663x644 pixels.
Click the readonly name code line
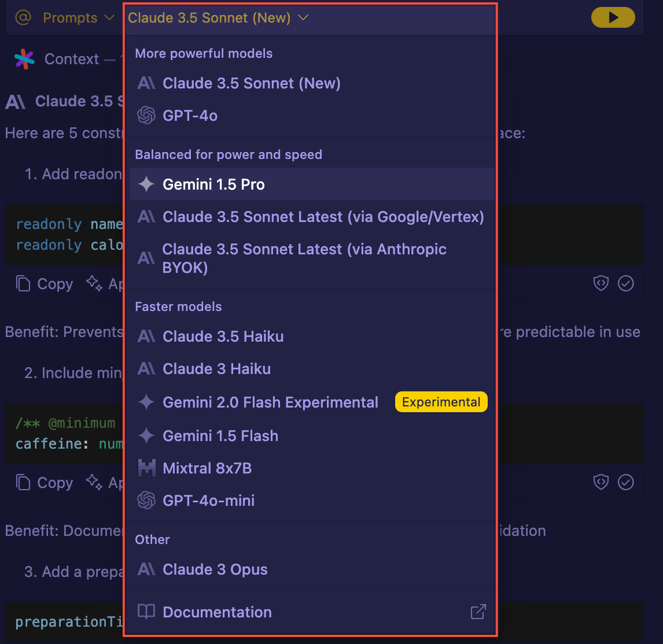[x=69, y=224]
